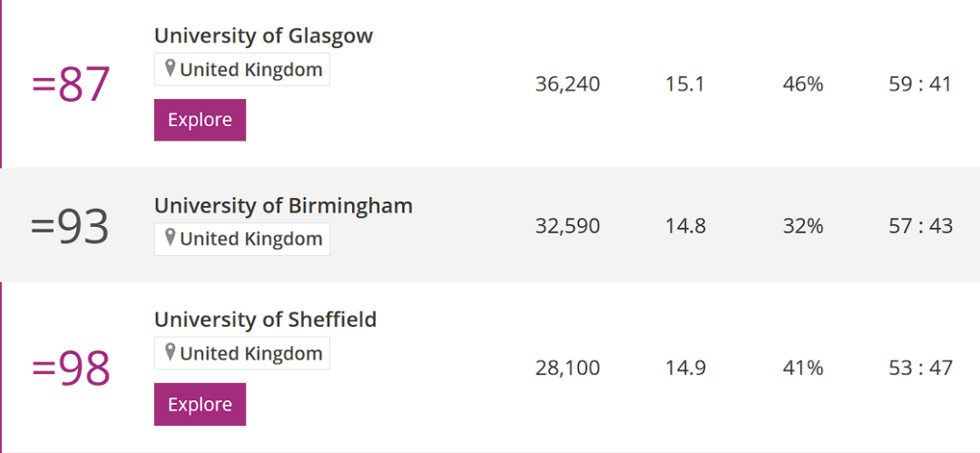Viewport: 980px width, 453px height.
Task: Open the University of Sheffield link
Action: tap(266, 320)
